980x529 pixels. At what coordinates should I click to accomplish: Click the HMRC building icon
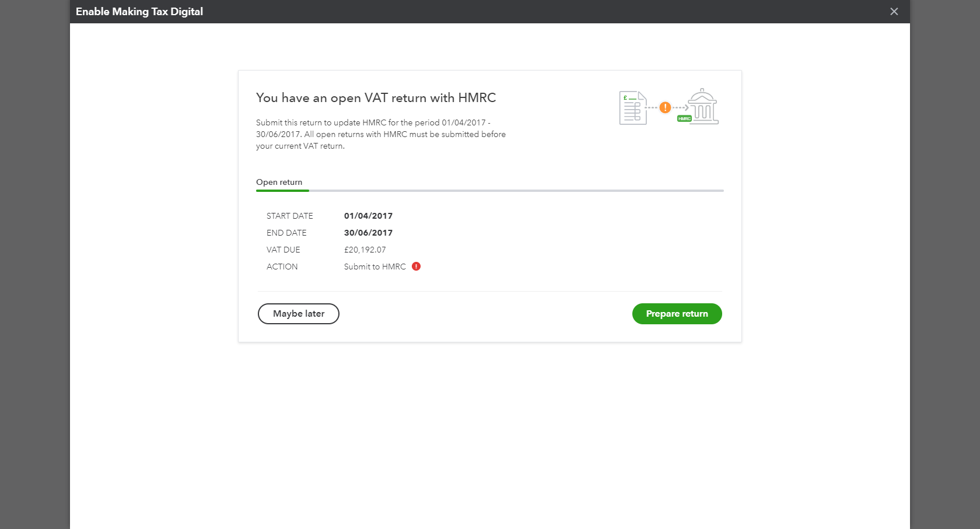(x=703, y=107)
